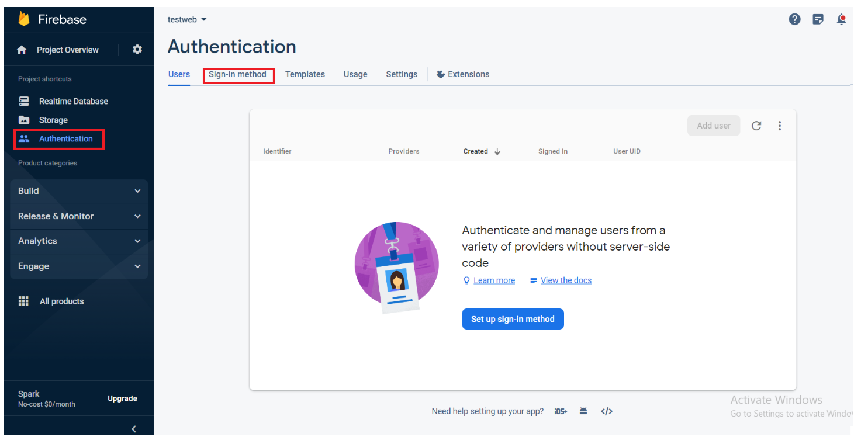Click the Spark plan label
868x437 pixels.
(x=29, y=394)
